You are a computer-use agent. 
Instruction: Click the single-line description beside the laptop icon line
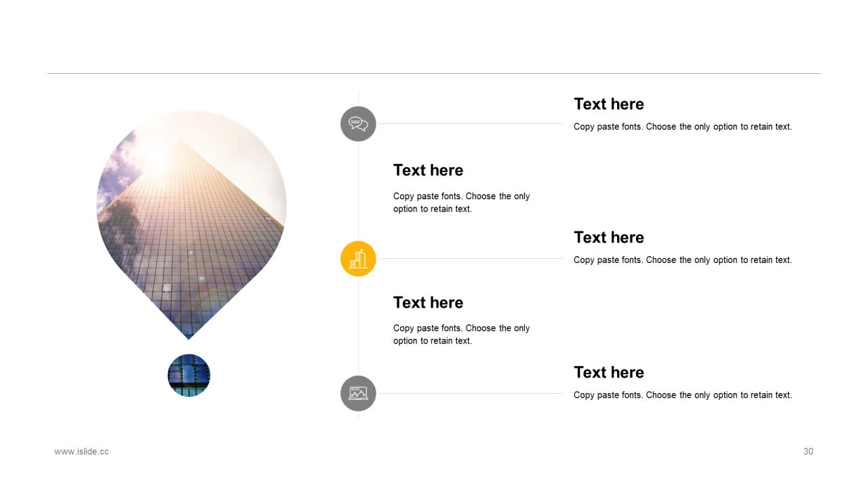pos(683,395)
